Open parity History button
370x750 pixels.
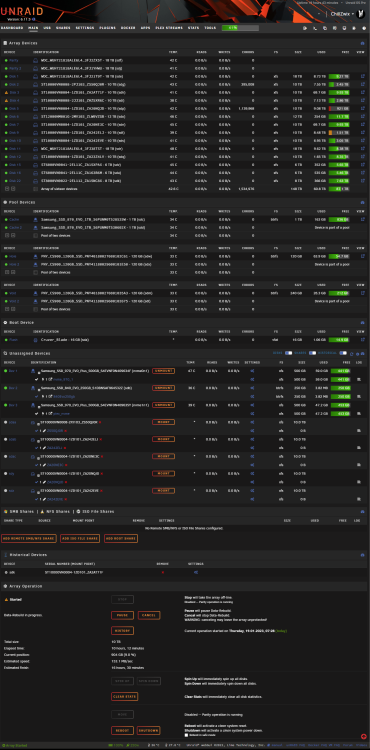pyautogui.click(x=122, y=631)
